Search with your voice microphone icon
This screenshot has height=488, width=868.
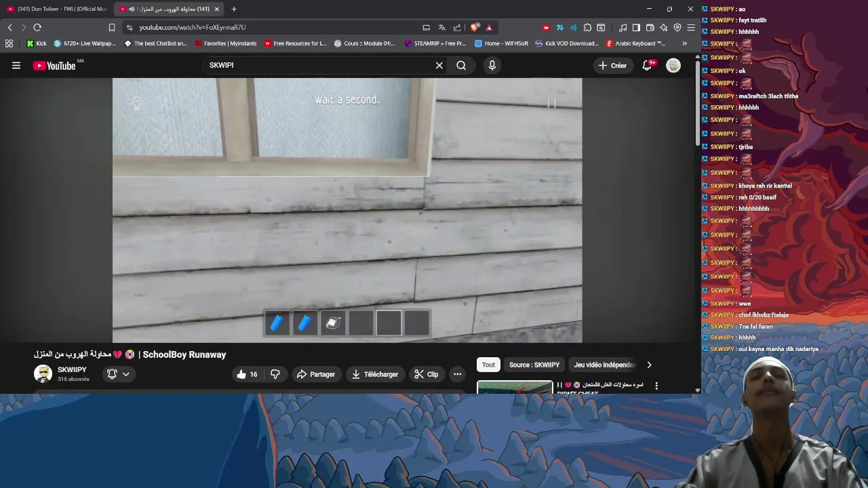[492, 65]
